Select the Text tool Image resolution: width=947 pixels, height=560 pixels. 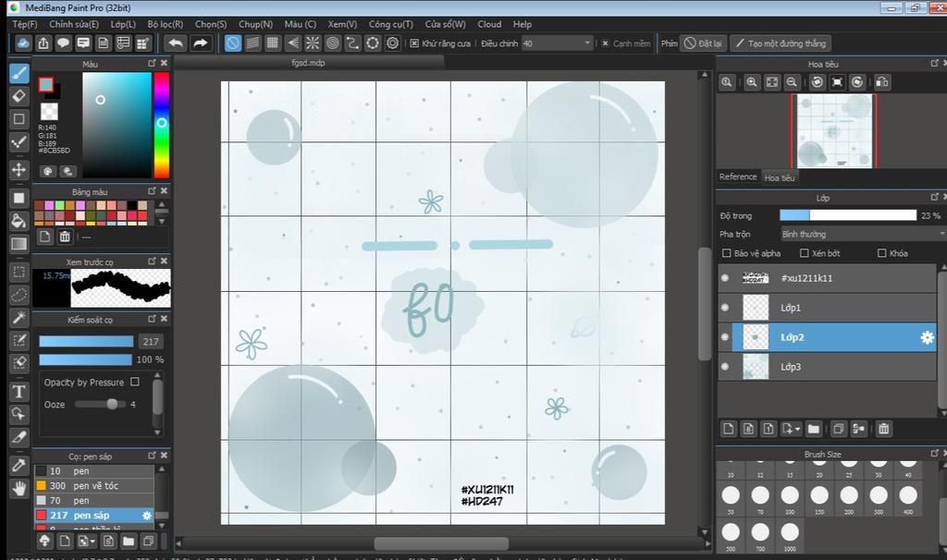click(x=19, y=392)
